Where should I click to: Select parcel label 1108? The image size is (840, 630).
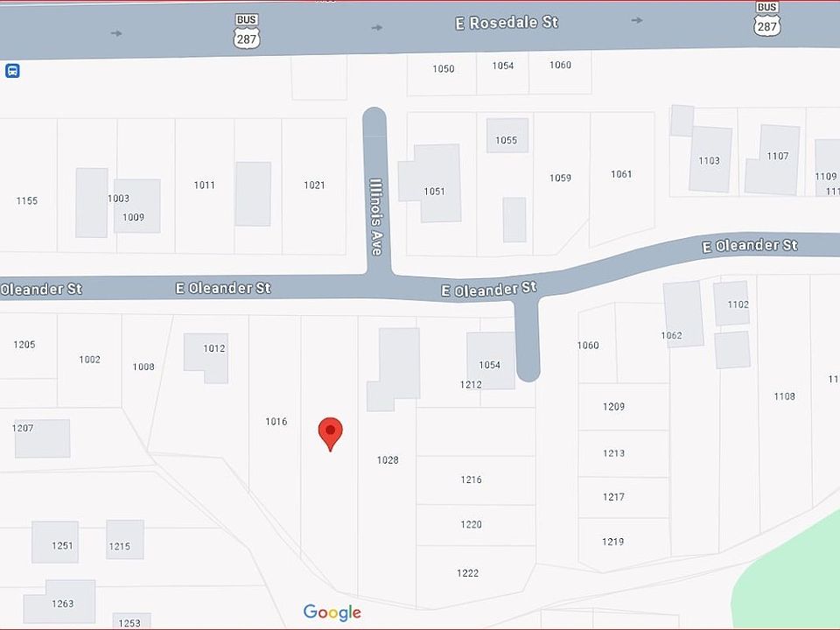(x=784, y=396)
